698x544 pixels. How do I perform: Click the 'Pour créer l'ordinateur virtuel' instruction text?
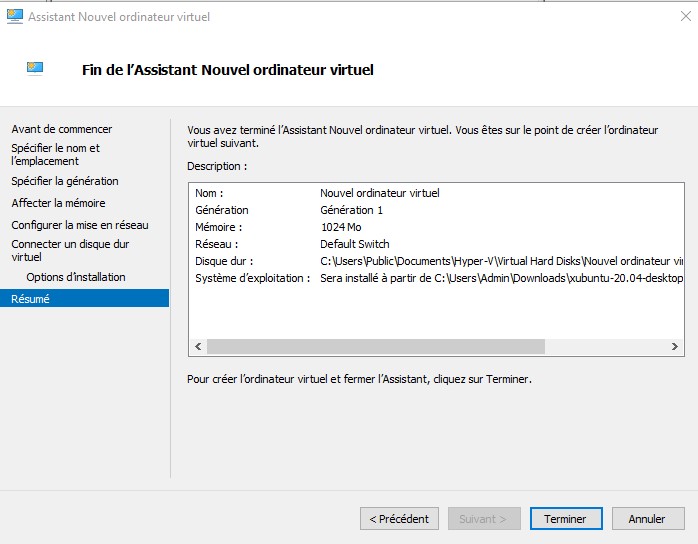[359, 379]
